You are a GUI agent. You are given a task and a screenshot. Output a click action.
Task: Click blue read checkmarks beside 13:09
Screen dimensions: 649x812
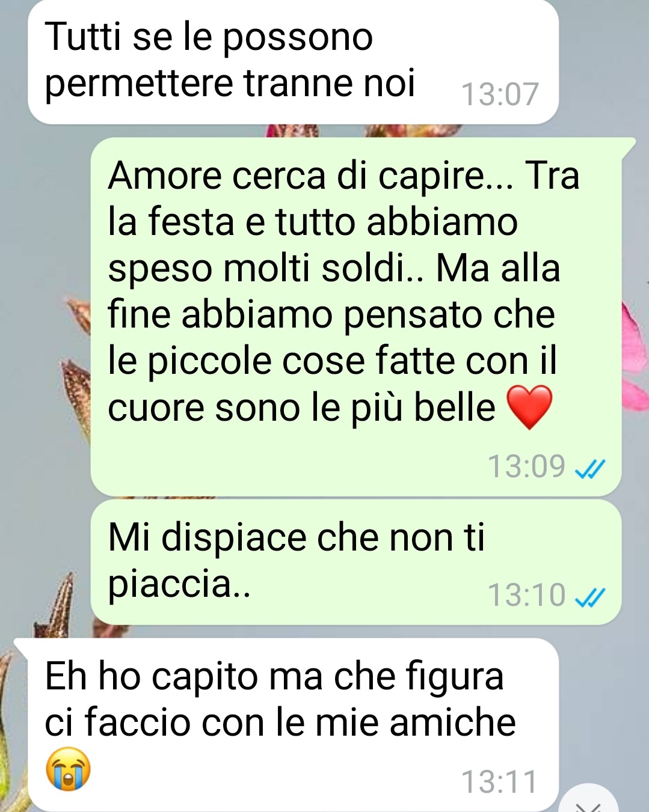pyautogui.click(x=590, y=468)
